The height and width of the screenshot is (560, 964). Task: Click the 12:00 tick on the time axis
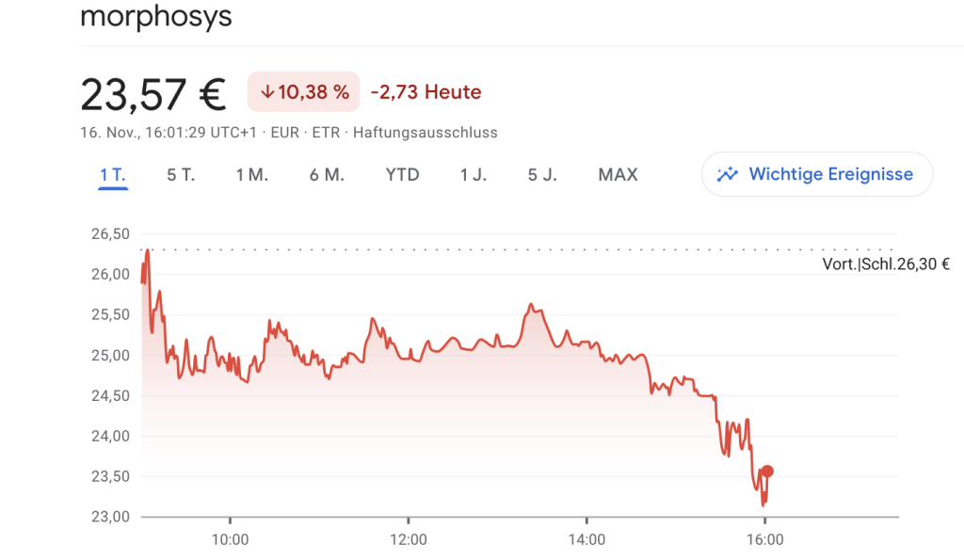(409, 539)
